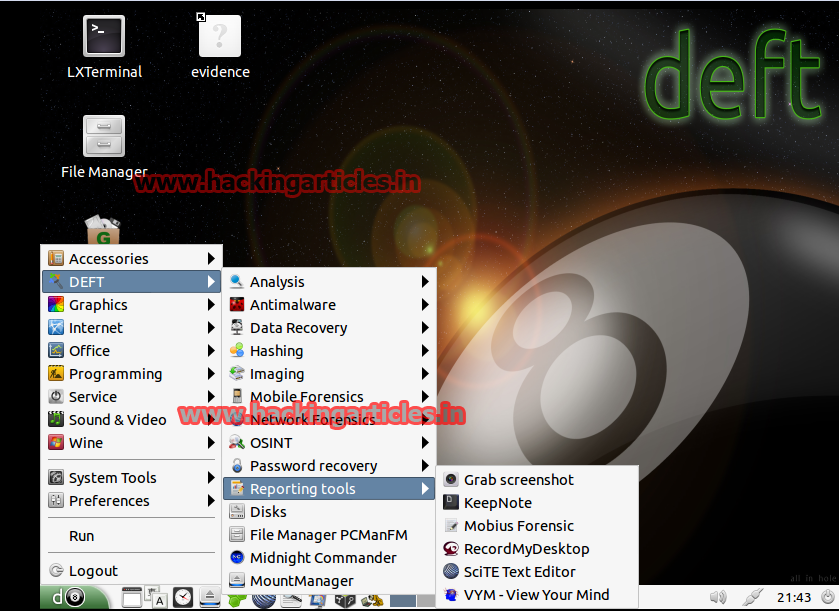839x611 pixels.
Task: Click the 21:43 taskbar clock
Action: coord(794,597)
